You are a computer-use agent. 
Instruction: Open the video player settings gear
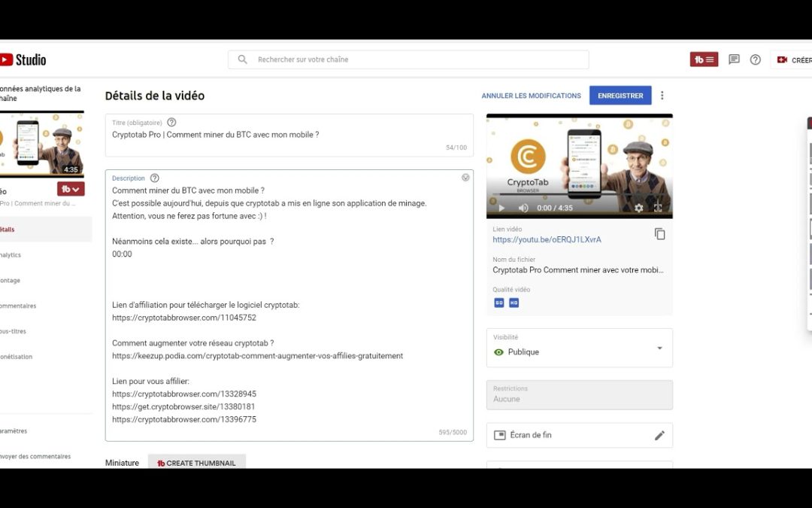click(x=638, y=208)
